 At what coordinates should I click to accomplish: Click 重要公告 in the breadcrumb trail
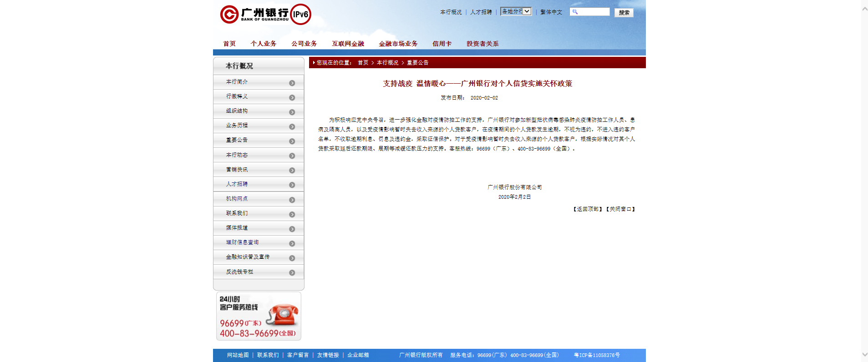[417, 63]
